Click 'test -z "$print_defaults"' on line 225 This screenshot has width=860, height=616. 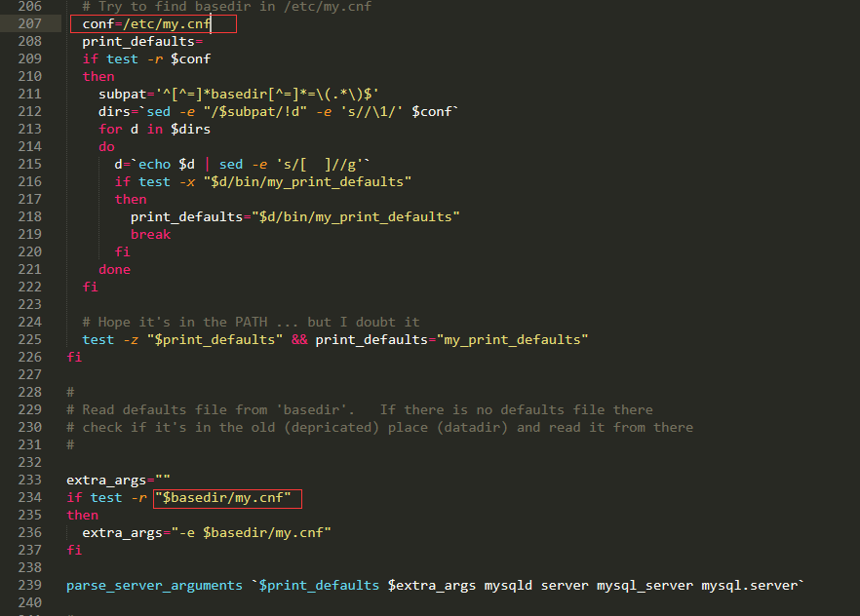point(182,340)
